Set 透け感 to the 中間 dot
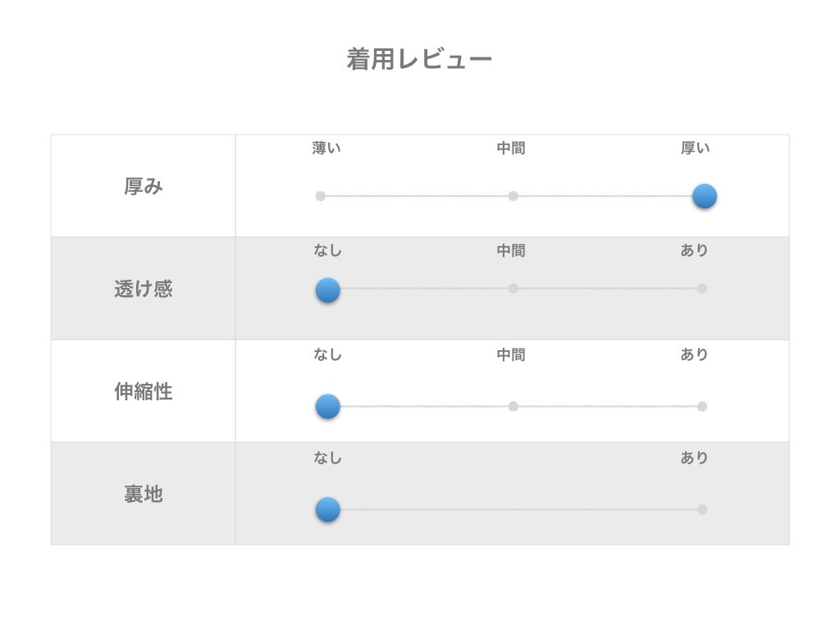The height and width of the screenshot is (630, 840). pos(513,289)
